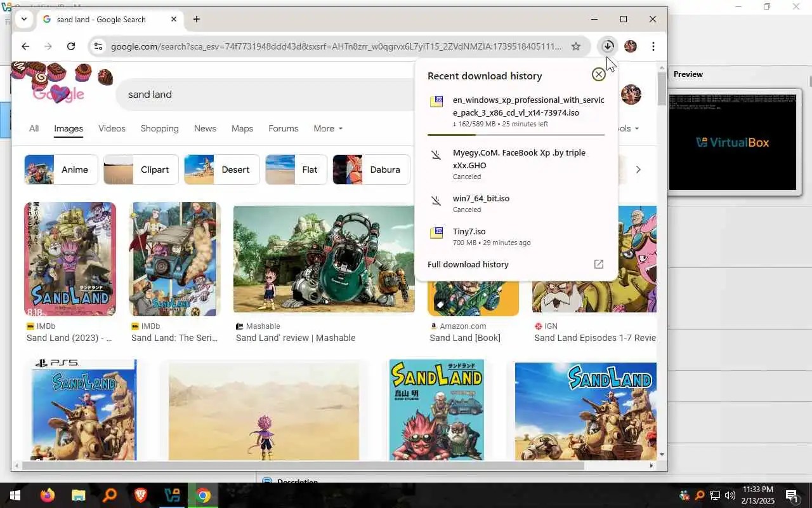Open File Explorer from taskbar
Screen dimensions: 812x508
[x=78, y=495]
